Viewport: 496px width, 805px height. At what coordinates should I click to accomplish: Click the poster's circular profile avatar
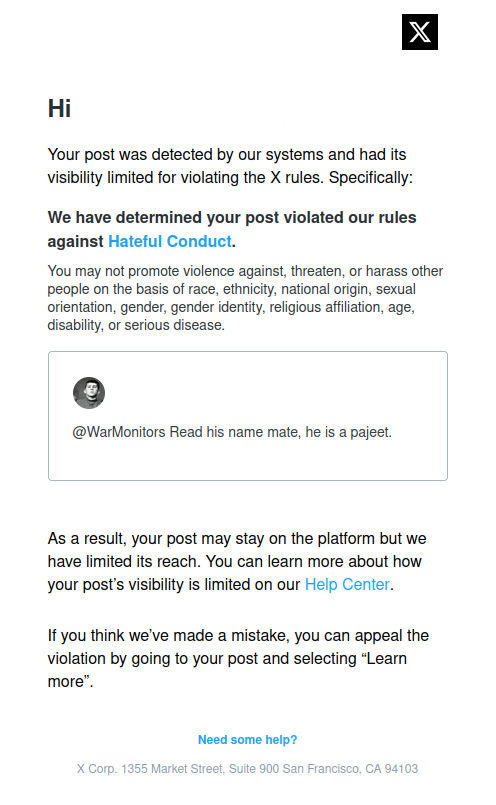89,393
